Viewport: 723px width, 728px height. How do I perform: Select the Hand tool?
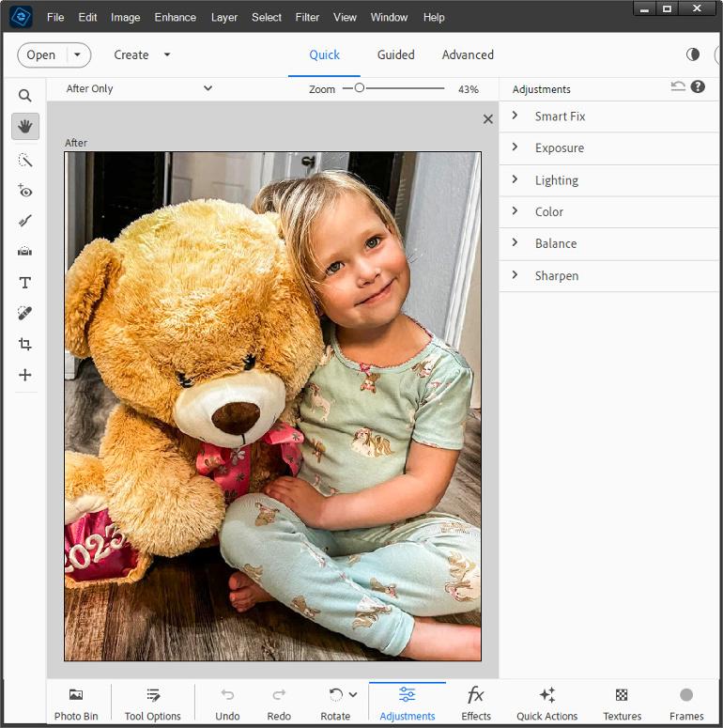coord(25,126)
